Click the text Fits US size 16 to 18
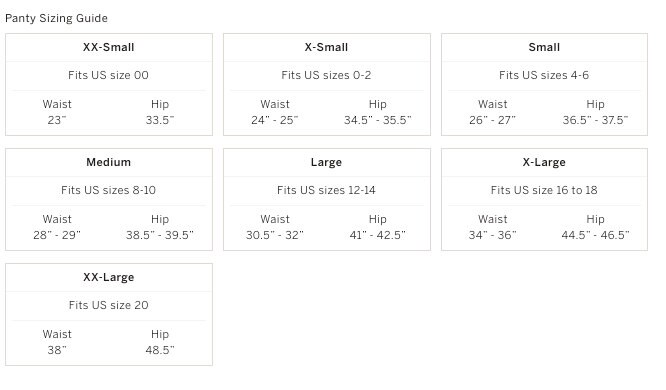The image size is (666, 390). tap(544, 190)
